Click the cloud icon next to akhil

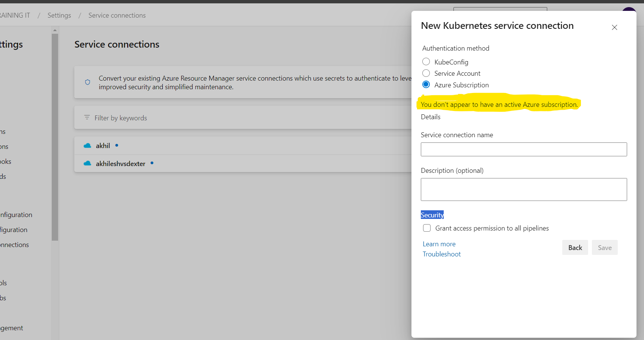click(87, 145)
